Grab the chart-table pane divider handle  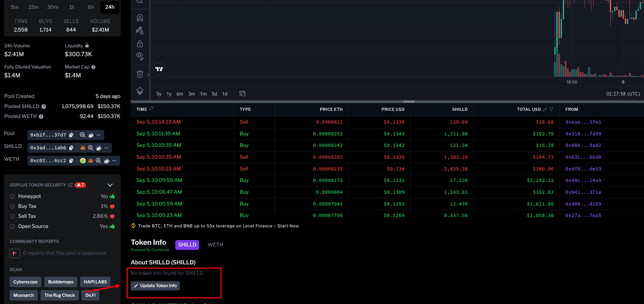point(409,102)
